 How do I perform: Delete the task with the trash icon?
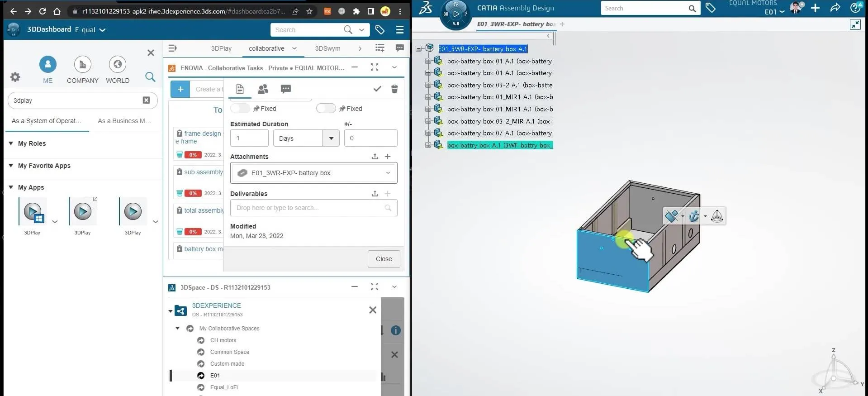pos(394,89)
